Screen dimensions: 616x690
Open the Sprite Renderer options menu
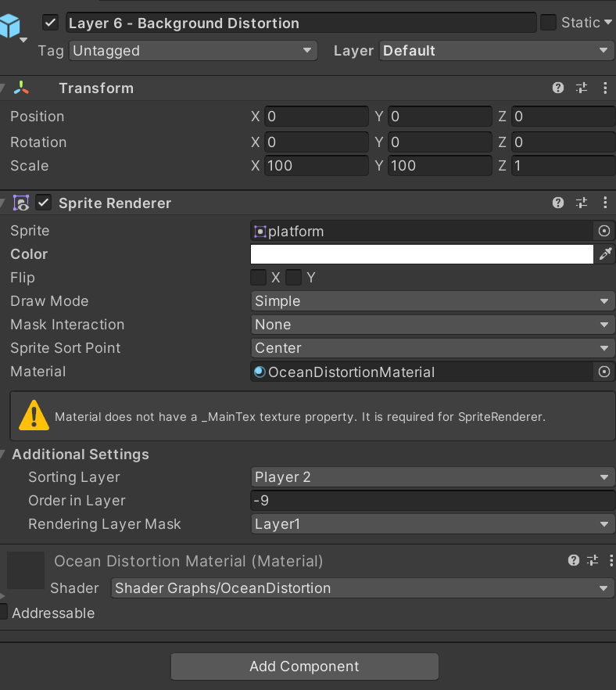click(605, 203)
